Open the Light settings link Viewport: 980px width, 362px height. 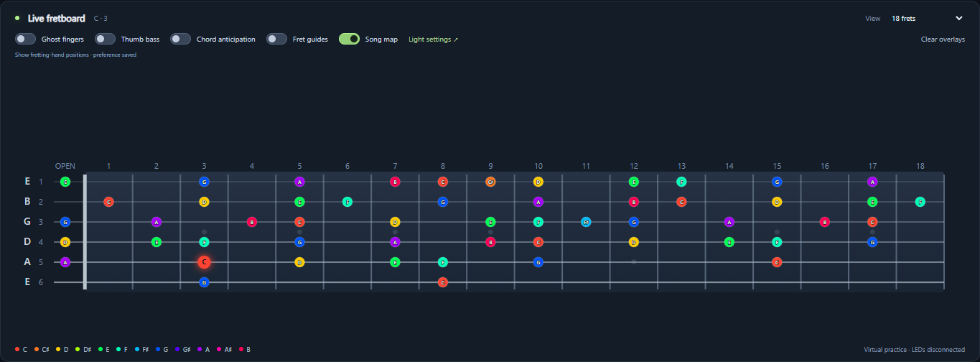pos(433,40)
